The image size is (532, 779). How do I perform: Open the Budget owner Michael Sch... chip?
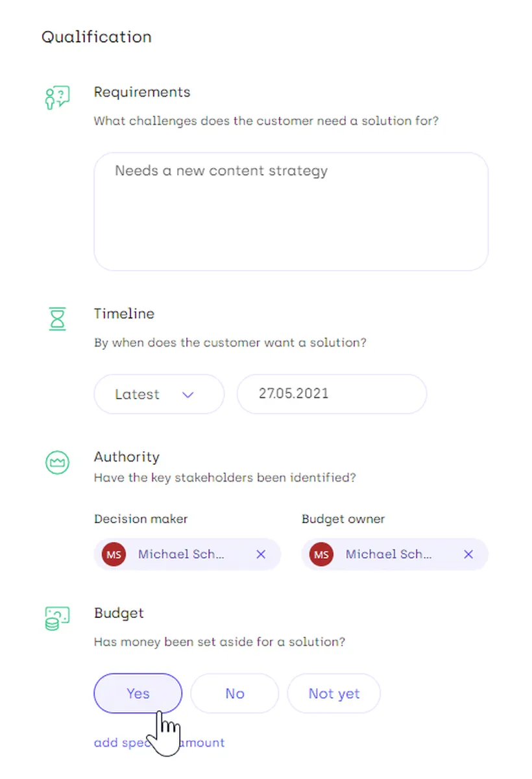point(388,554)
